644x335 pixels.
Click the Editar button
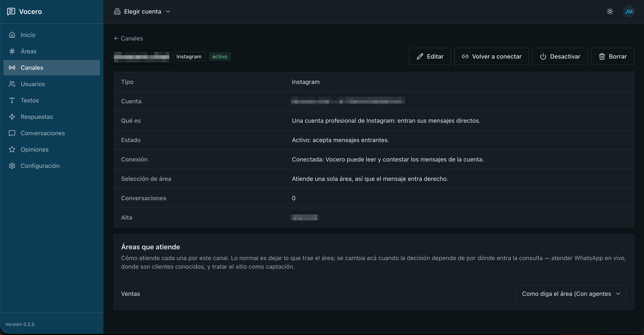[430, 56]
